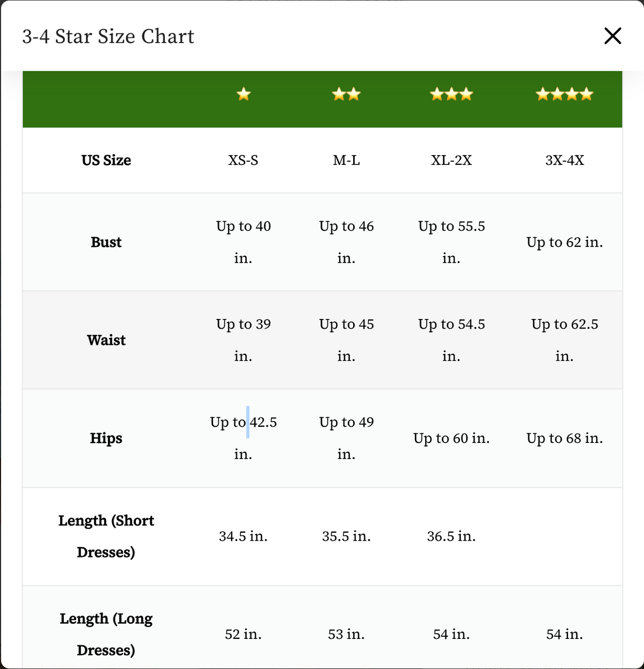644x669 pixels.
Task: Select the 3X-4X size cell
Action: click(x=565, y=160)
